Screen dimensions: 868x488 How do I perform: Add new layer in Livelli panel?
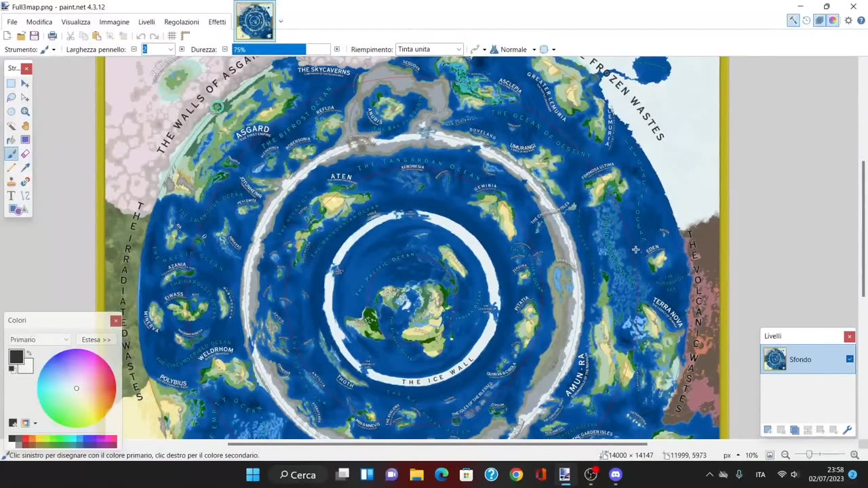click(768, 430)
